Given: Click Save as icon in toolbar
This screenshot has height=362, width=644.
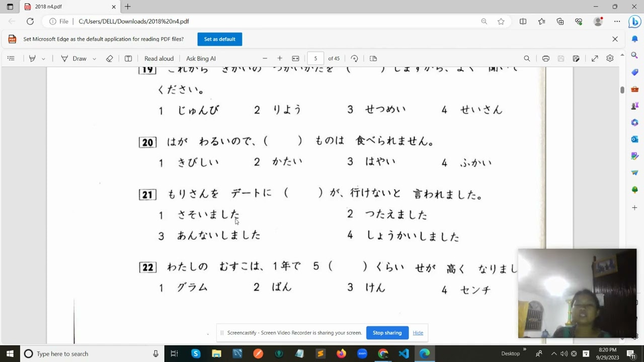Looking at the screenshot, I should point(576,58).
